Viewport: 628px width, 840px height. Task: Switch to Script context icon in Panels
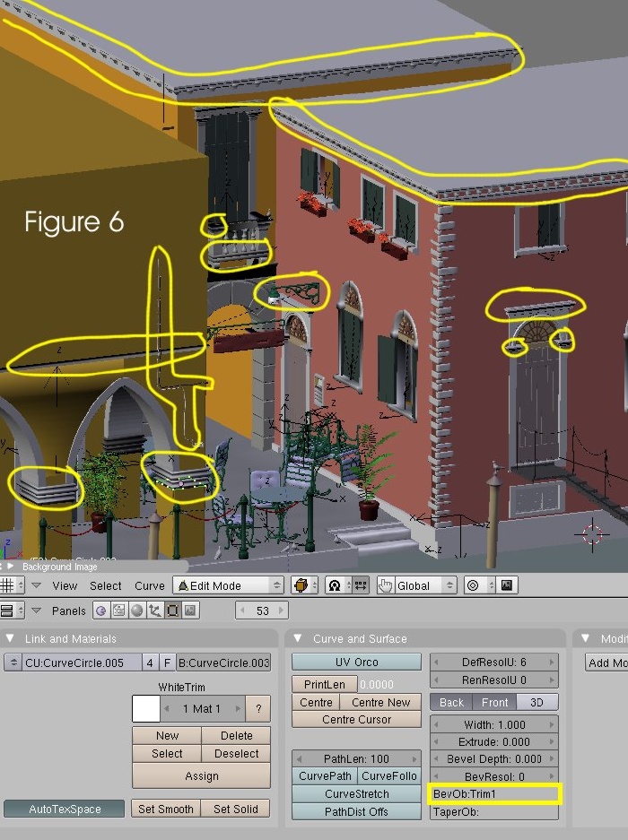click(119, 611)
